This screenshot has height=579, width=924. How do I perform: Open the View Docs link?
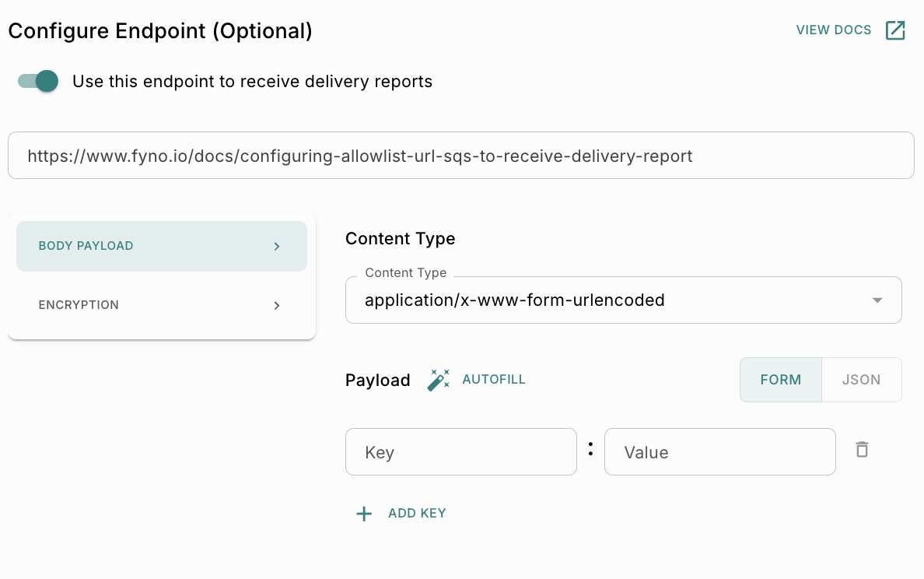(x=834, y=30)
